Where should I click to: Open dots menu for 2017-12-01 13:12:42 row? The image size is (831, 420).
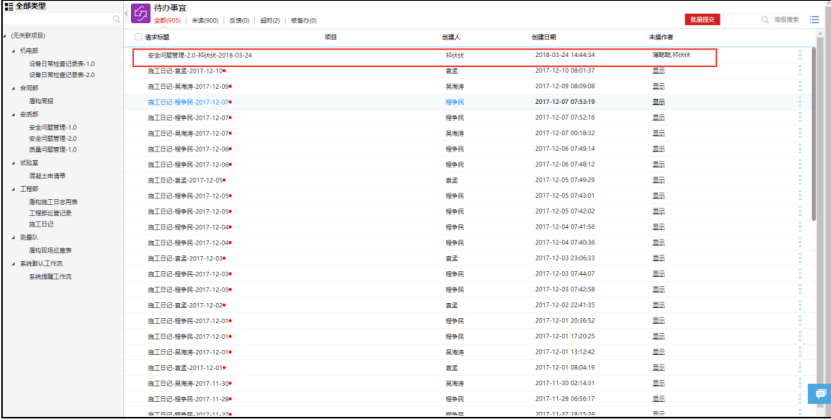point(800,352)
